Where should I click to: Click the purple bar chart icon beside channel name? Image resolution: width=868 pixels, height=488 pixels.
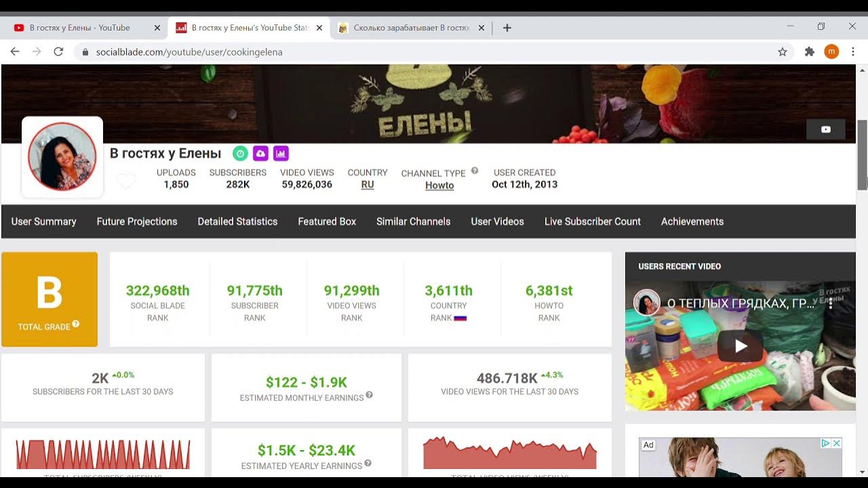click(x=281, y=153)
